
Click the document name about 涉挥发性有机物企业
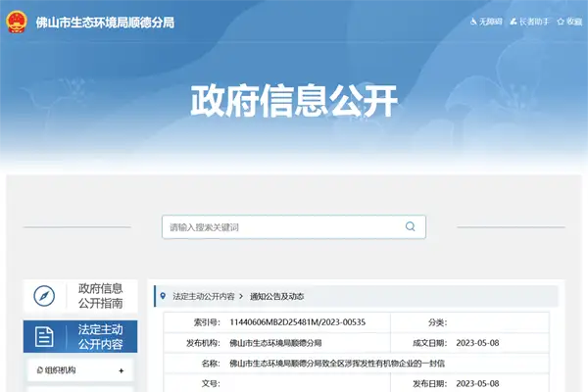(x=337, y=364)
